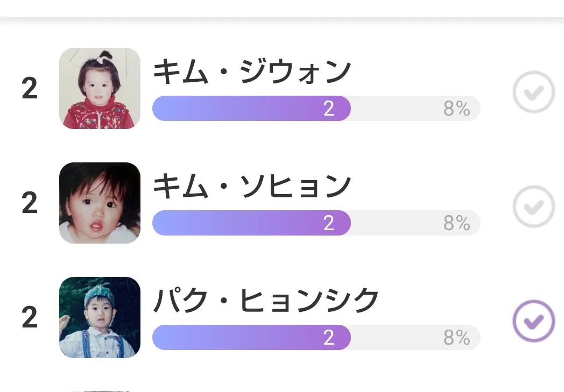
Task: Tap the rank number beside パク・ヒョンシク's photo
Action: point(30,318)
